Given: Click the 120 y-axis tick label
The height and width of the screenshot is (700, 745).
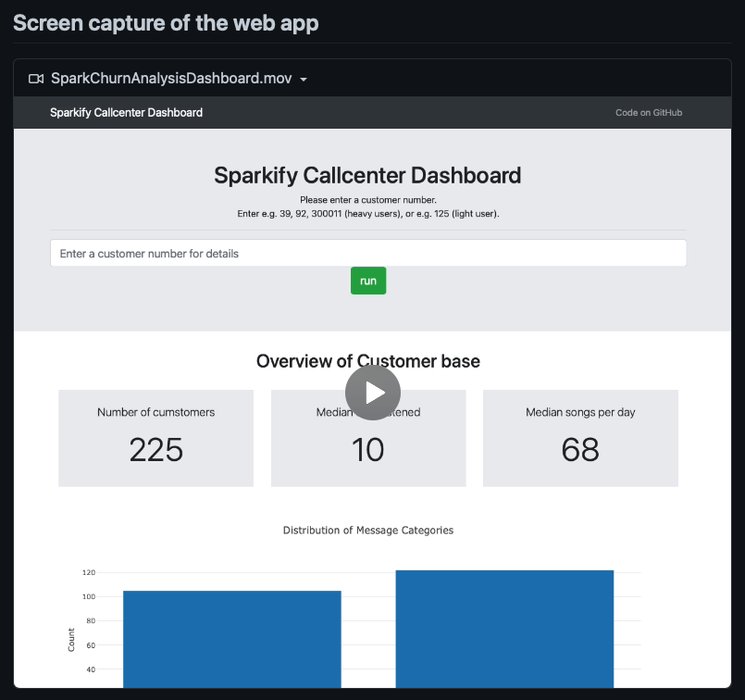Looking at the screenshot, I should coord(89,572).
